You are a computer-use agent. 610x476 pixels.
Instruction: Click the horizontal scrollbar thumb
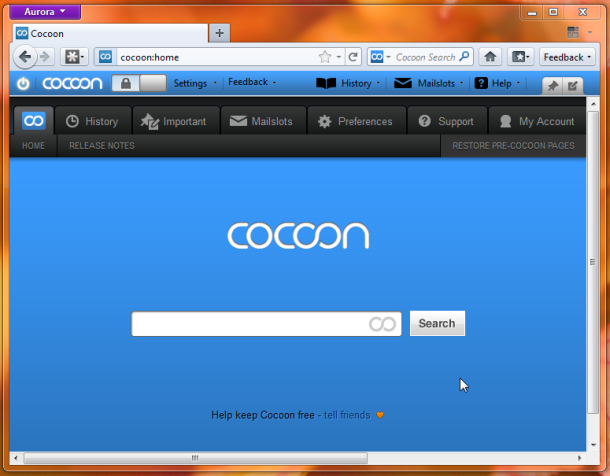click(x=195, y=458)
